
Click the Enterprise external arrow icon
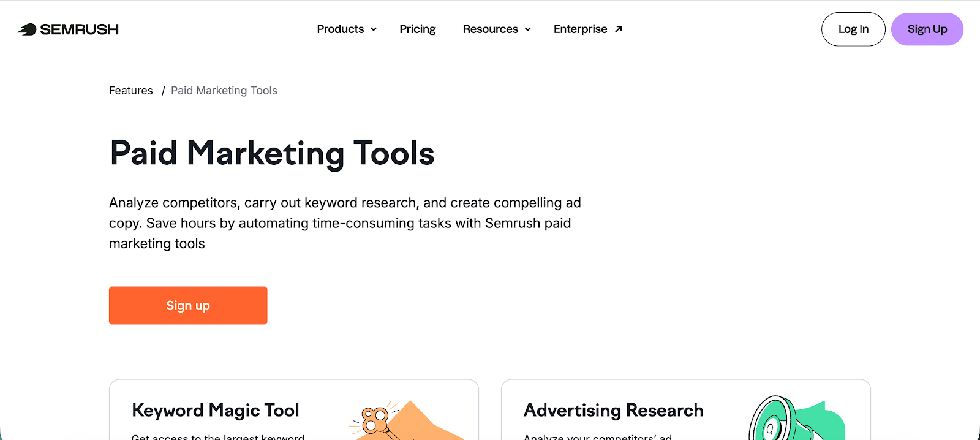(x=619, y=29)
